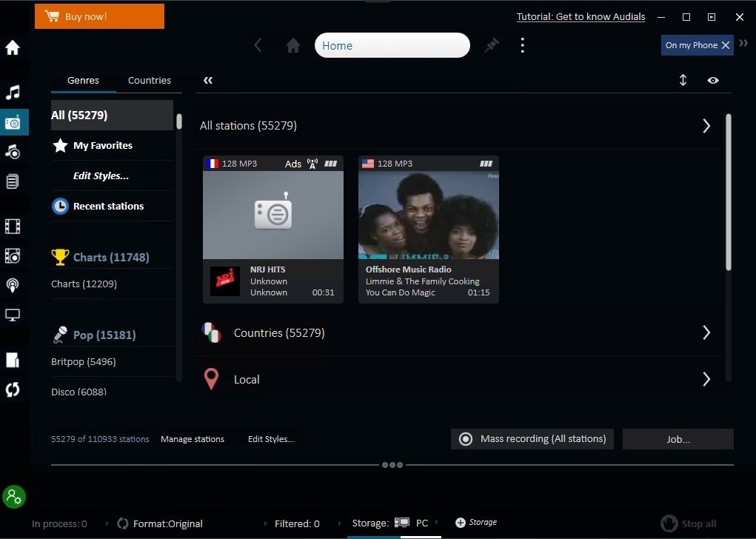
Task: Toggle the Mass recording (All stations) button
Action: (532, 439)
